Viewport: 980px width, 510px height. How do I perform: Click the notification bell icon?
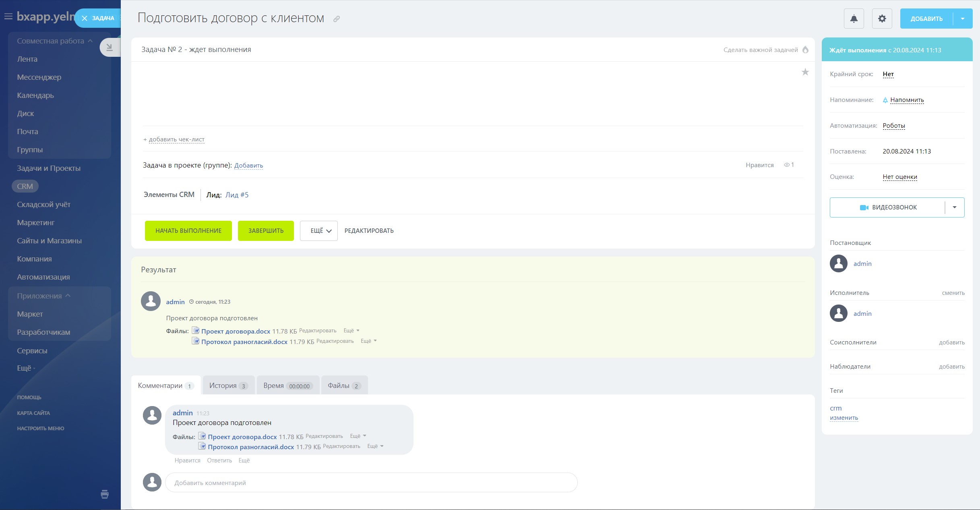pyautogui.click(x=854, y=19)
